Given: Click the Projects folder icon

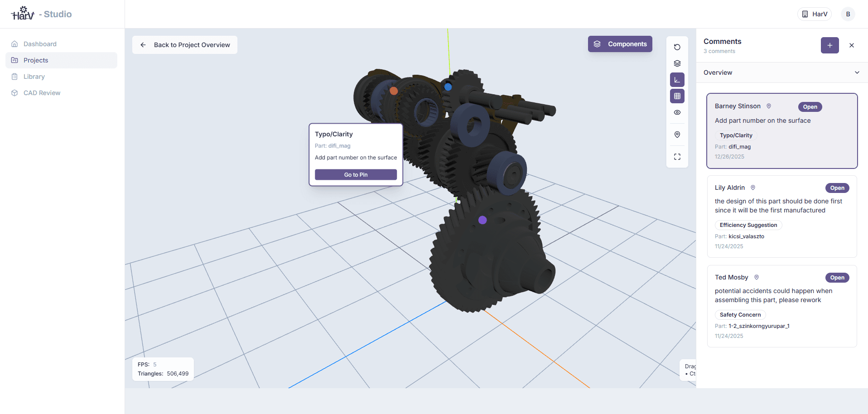Looking at the screenshot, I should [14, 60].
